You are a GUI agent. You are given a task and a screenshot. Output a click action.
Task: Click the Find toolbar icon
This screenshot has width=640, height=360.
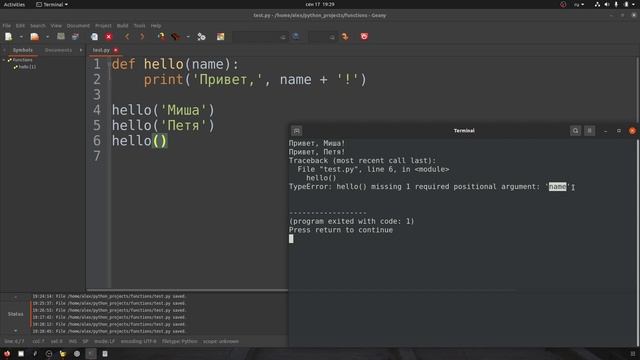pyautogui.click(x=296, y=37)
